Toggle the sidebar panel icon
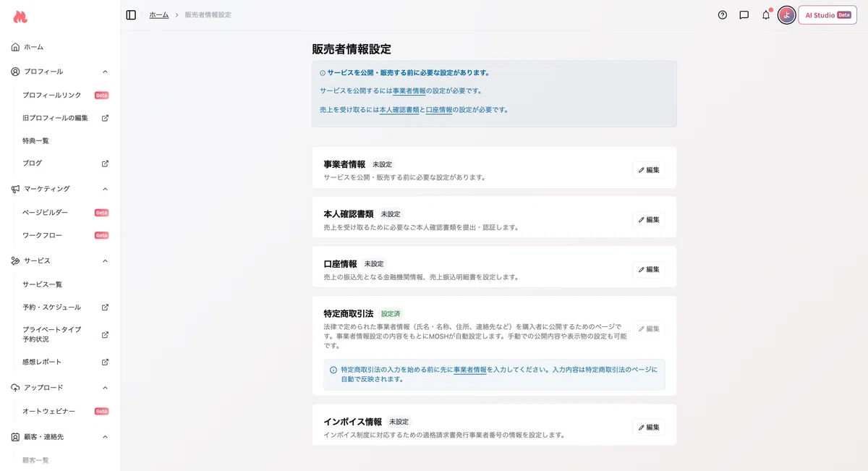The height and width of the screenshot is (471, 868). pyautogui.click(x=131, y=14)
